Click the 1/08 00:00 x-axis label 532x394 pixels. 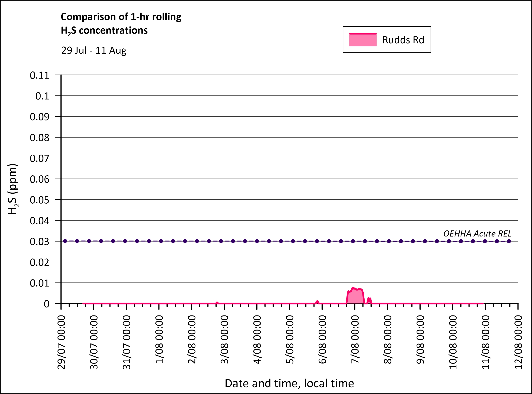tap(159, 339)
